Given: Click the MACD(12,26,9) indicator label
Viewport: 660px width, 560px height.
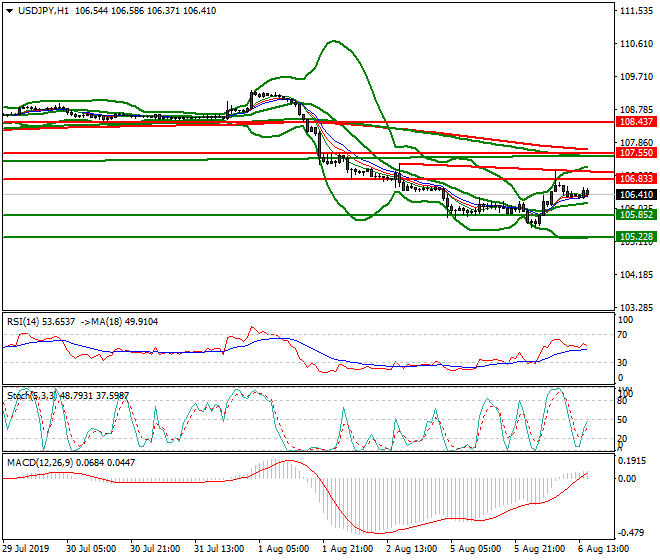Looking at the screenshot, I should point(36,465).
